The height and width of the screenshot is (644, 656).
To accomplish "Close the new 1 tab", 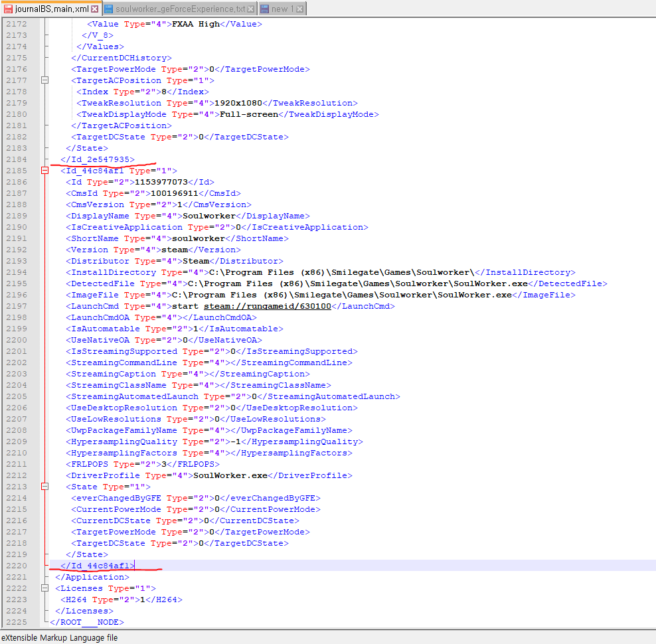I will coord(299,9).
